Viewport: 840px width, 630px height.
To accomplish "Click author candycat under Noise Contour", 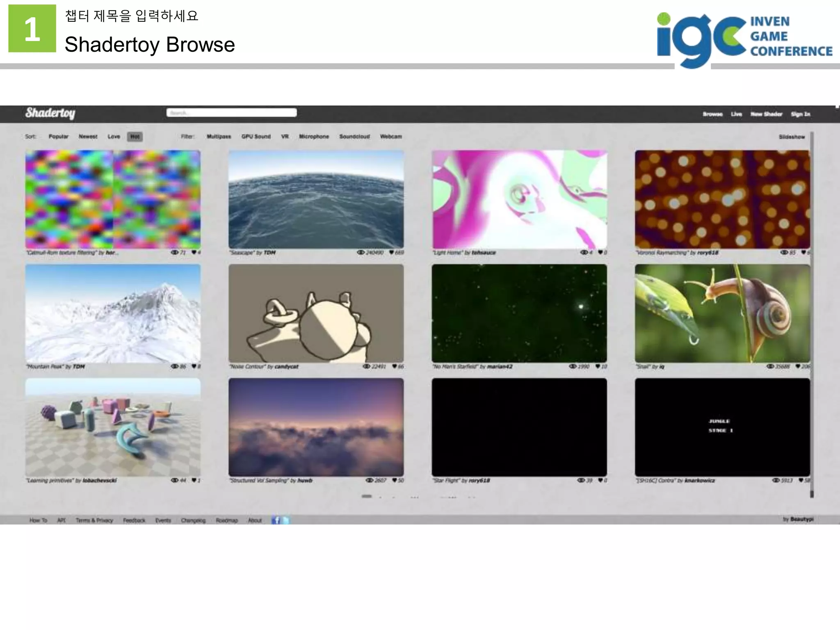I will click(286, 367).
